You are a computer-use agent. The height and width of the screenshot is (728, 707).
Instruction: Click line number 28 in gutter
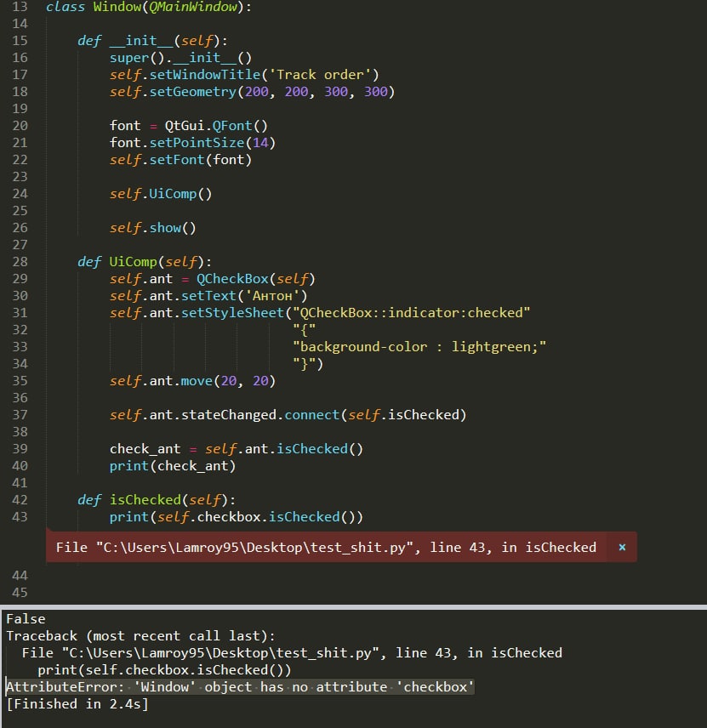coord(20,262)
